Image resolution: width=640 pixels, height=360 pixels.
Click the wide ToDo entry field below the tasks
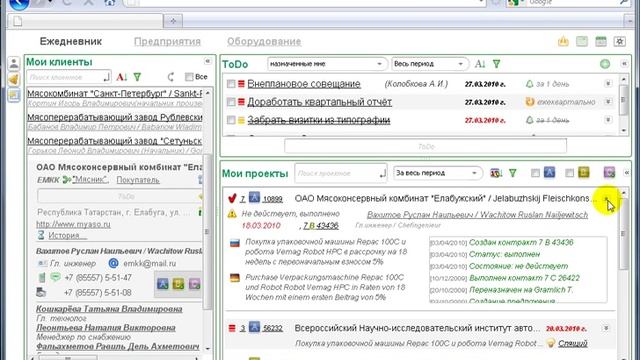(x=425, y=146)
